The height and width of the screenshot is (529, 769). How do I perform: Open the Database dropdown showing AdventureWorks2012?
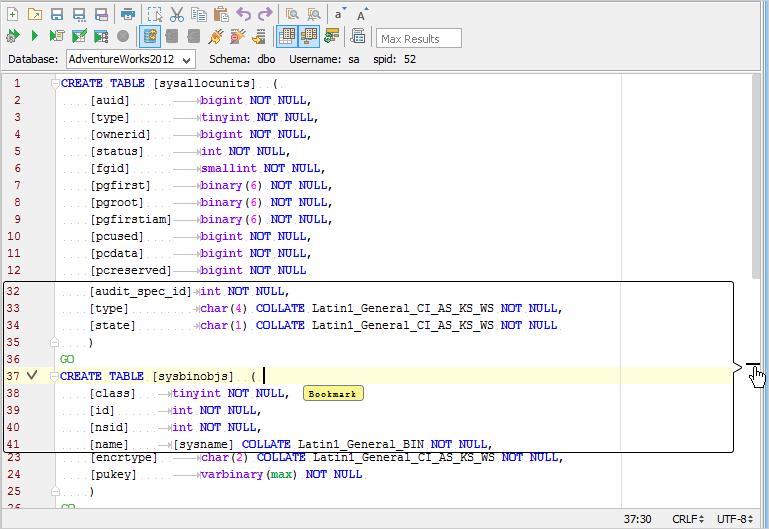point(130,60)
